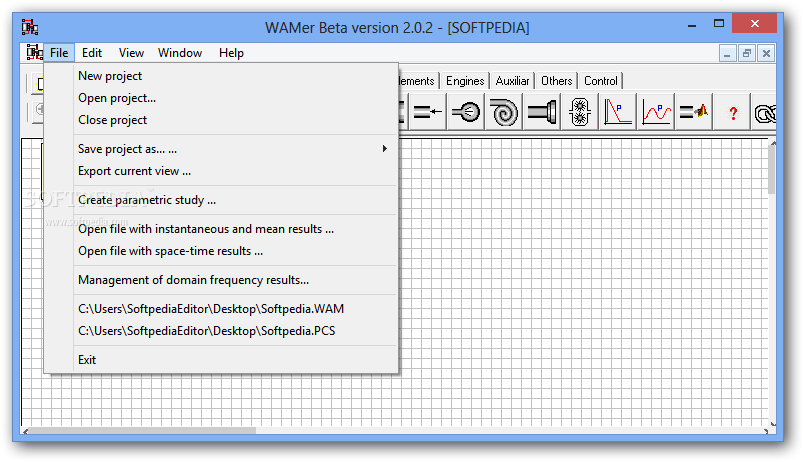Click the chain link icon

pyautogui.click(x=765, y=111)
